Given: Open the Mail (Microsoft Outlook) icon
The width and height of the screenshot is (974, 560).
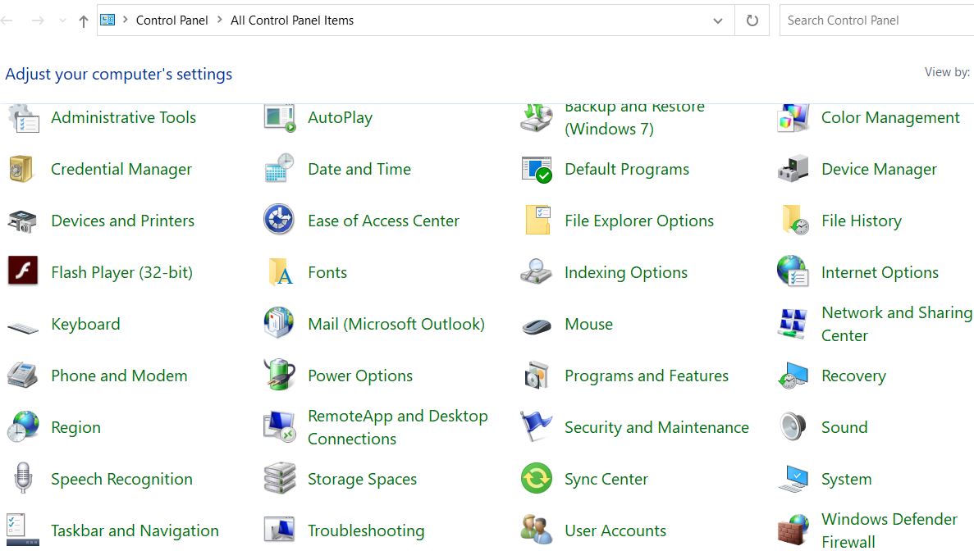Looking at the screenshot, I should [279, 323].
